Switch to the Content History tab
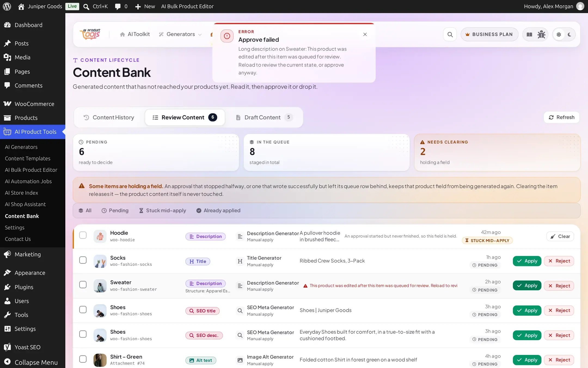The width and height of the screenshot is (588, 368). click(x=109, y=117)
